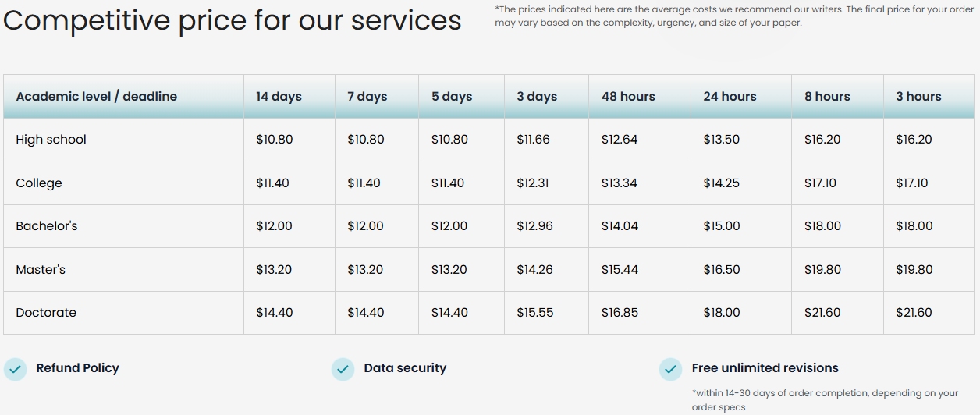The image size is (980, 415).
Task: Select the Free unlimited revisions label
Action: point(765,368)
